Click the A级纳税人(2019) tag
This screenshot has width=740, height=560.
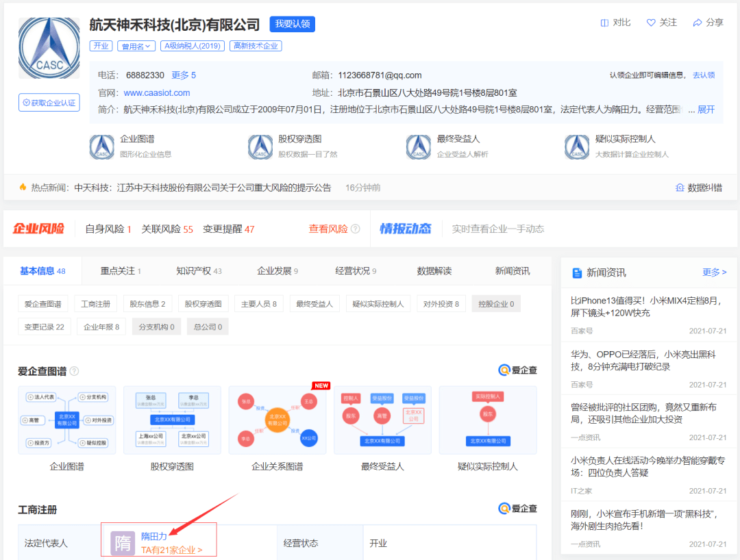[x=193, y=46]
